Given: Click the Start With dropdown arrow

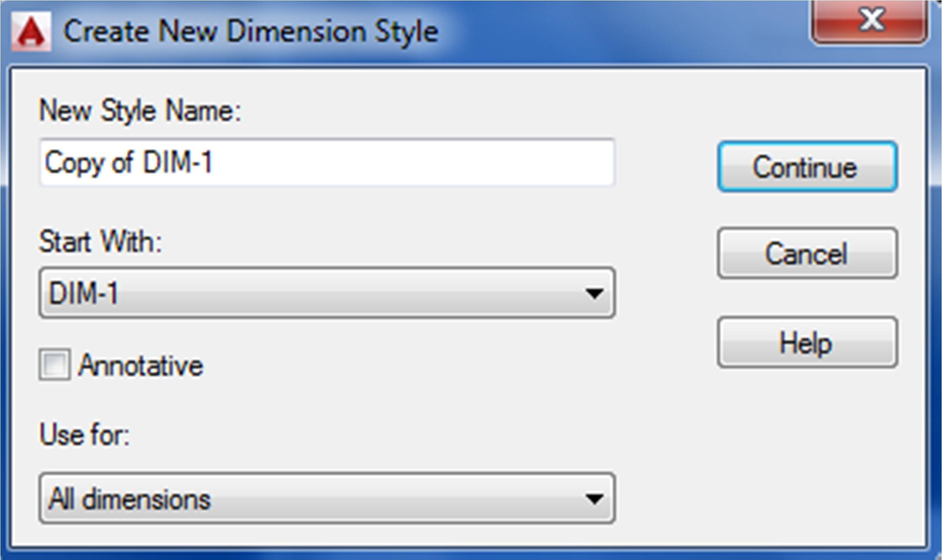Looking at the screenshot, I should 594,293.
